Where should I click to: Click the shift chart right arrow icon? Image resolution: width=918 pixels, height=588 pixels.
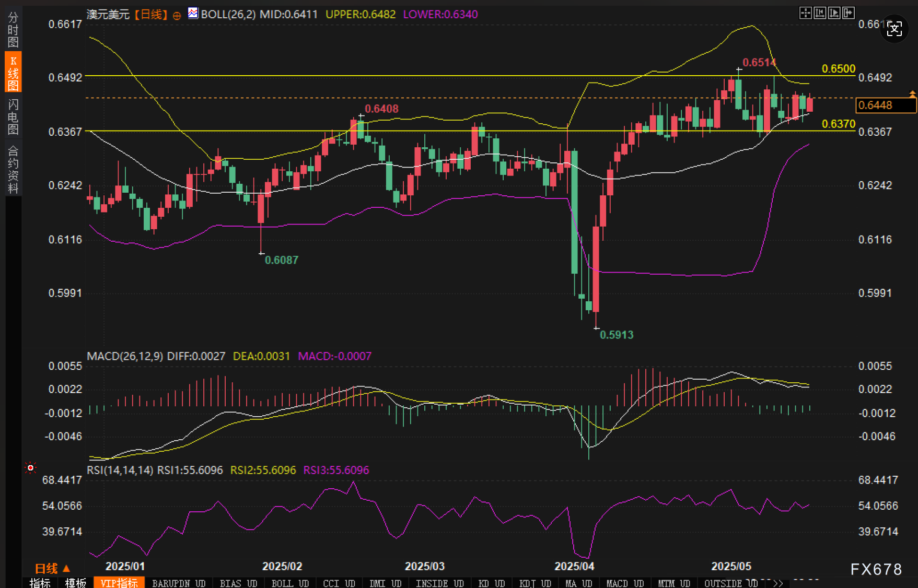848,13
